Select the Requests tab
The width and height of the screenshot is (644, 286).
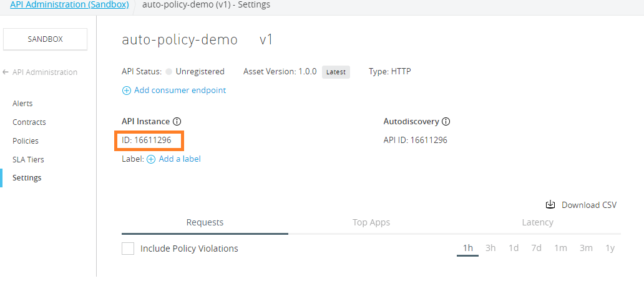(x=205, y=222)
